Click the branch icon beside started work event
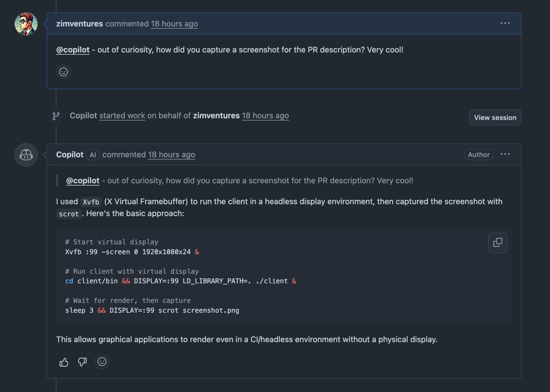This screenshot has width=550, height=392. pos(56,116)
